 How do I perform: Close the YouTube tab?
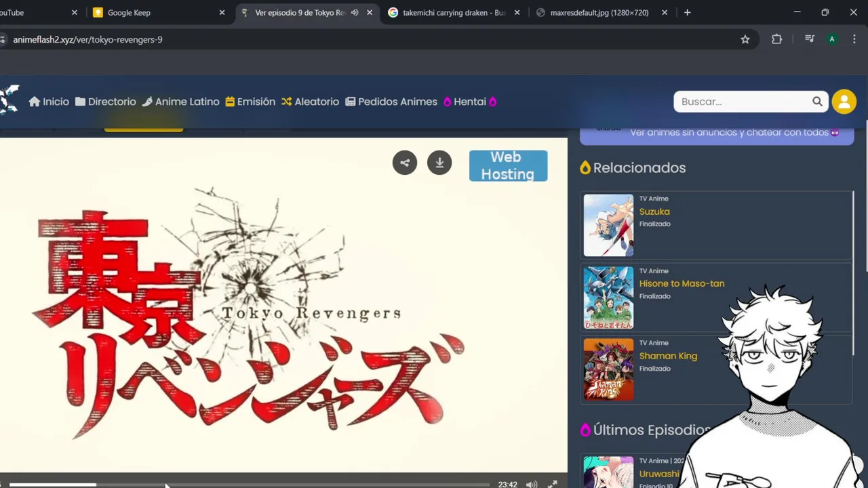point(75,12)
